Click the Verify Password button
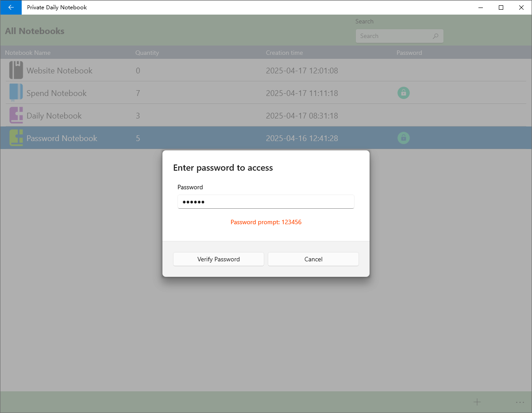Screen dimensions: 532x413 click(219, 259)
